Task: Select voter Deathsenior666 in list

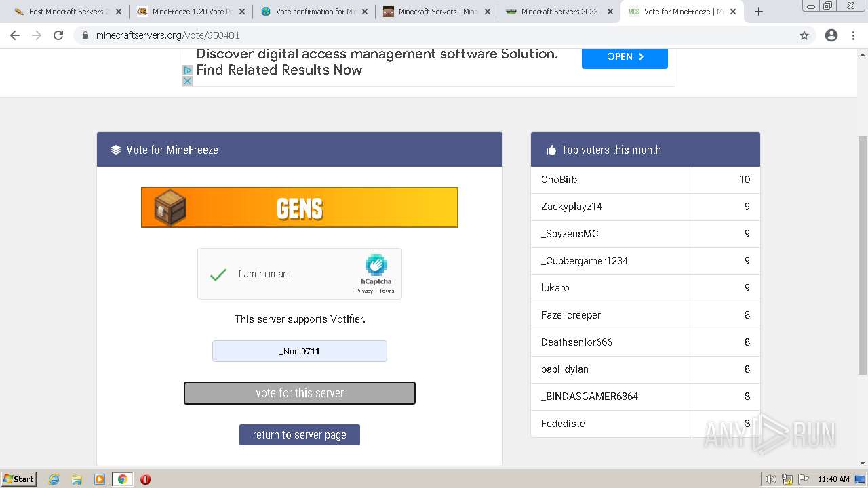Action: pos(576,342)
